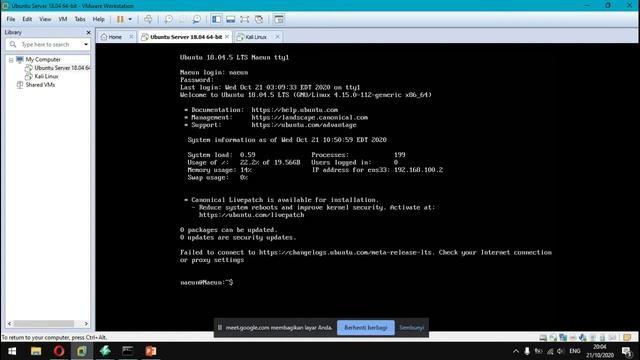Close the Kali Linux tab
This screenshot has height=360, width=640.
pyautogui.click(x=278, y=37)
